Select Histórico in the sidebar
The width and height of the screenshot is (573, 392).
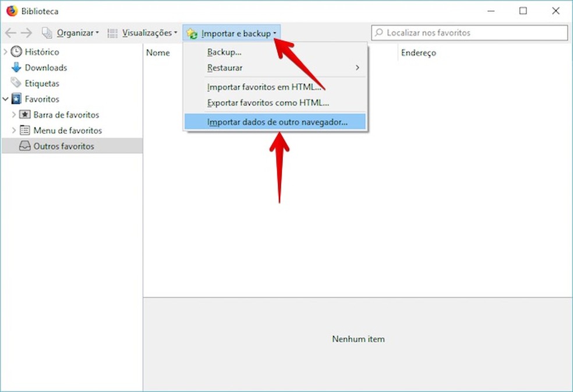coord(42,52)
